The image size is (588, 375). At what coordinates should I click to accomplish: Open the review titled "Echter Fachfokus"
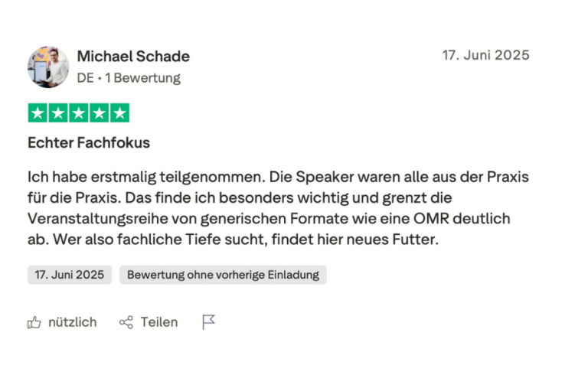point(89,142)
